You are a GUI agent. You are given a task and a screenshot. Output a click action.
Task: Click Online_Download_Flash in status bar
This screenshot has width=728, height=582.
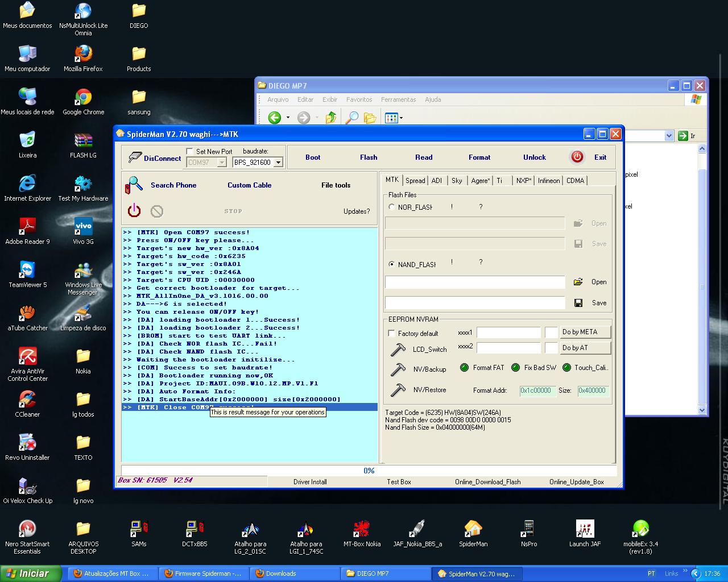tap(487, 482)
